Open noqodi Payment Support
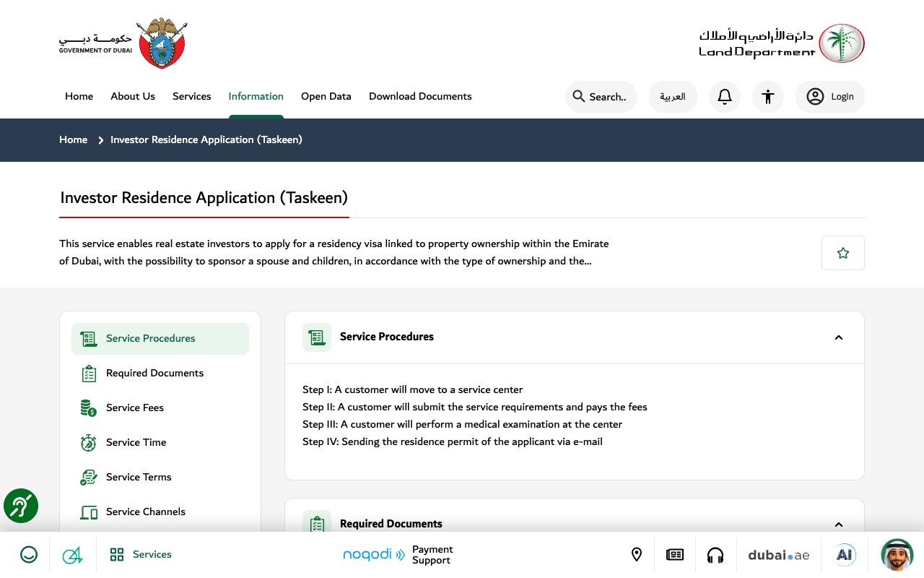This screenshot has height=578, width=924. click(x=398, y=555)
